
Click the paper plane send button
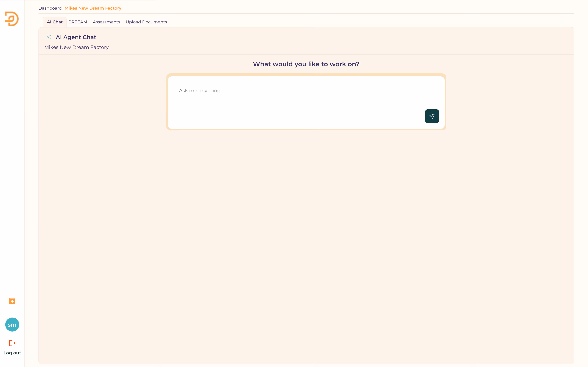pos(432,116)
